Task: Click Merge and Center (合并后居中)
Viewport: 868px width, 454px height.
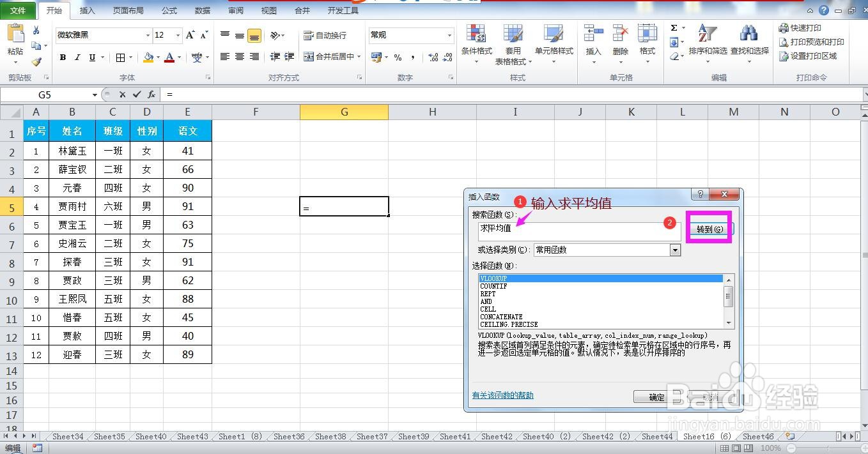Action: click(329, 57)
